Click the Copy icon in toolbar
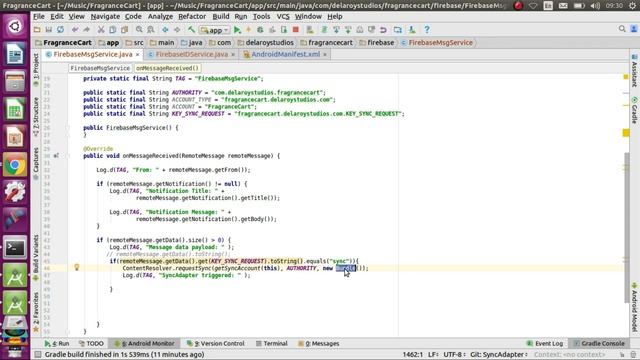Image resolution: width=640 pixels, height=360 pixels. click(113, 30)
